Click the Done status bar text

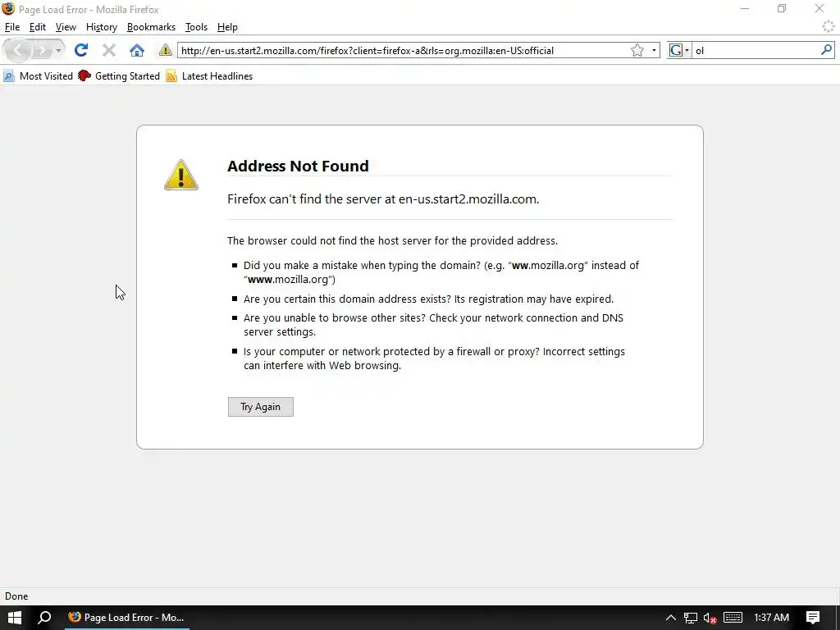click(16, 596)
